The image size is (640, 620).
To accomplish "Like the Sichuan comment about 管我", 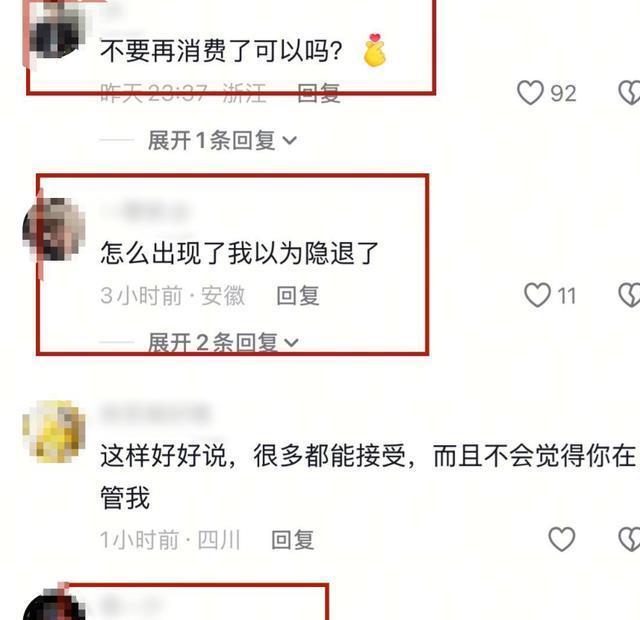I will pyautogui.click(x=562, y=539).
